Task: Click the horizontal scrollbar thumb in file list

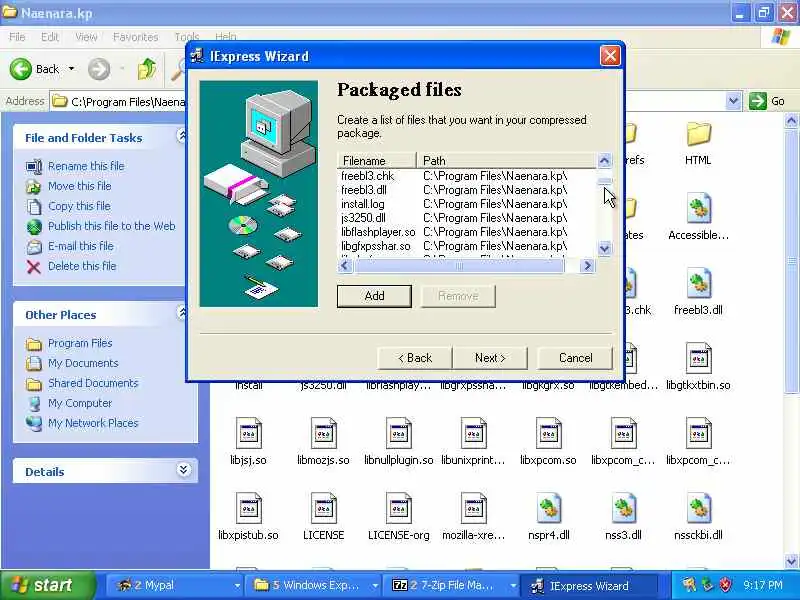Action: tap(459, 266)
